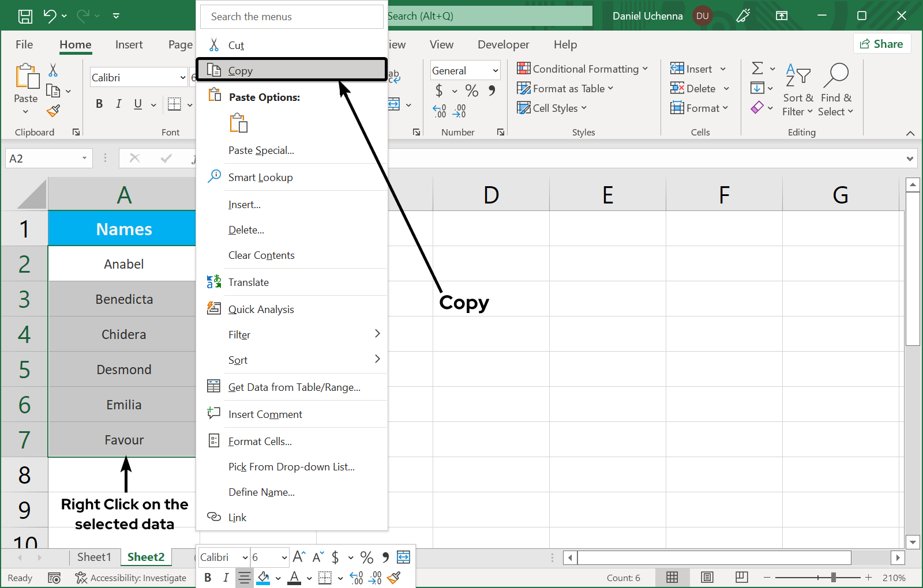Click the zoom slider handle
This screenshot has width=923, height=588.
834,577
